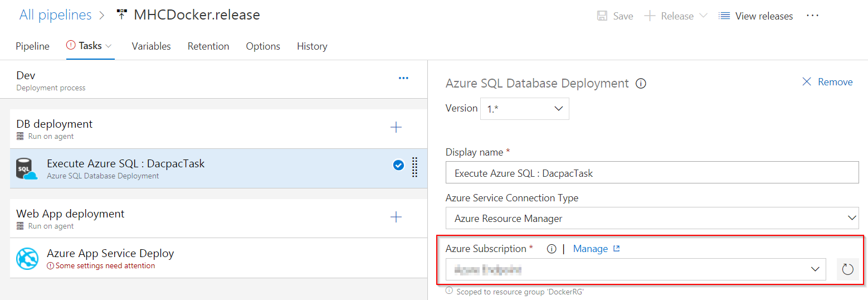This screenshot has width=868, height=300.
Task: Refresh the Azure Subscription list
Action: pyautogui.click(x=847, y=270)
